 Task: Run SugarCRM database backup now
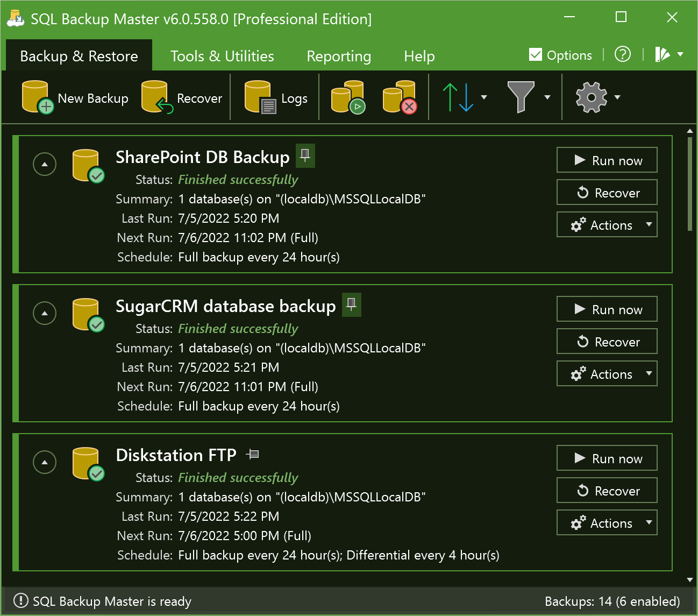[x=607, y=309]
